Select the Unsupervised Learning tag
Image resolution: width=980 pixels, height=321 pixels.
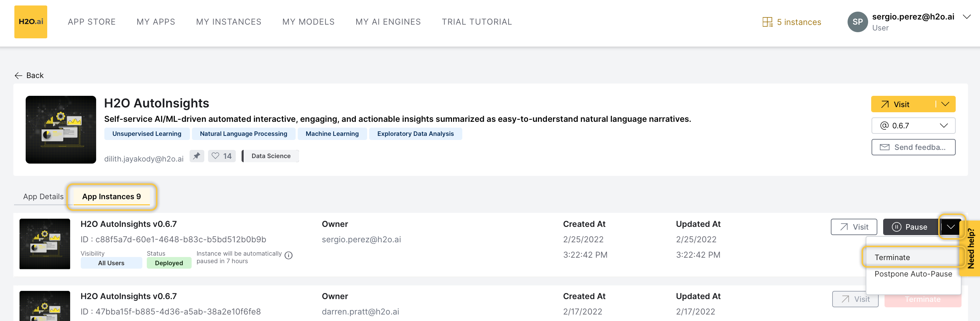[x=146, y=133]
